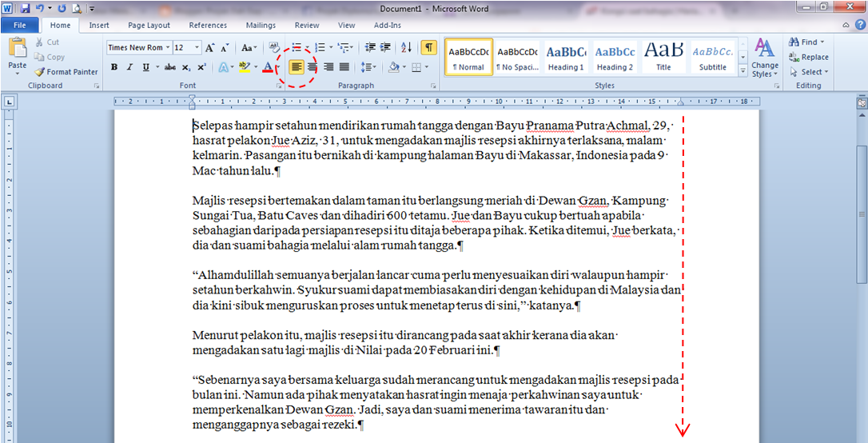This screenshot has height=443, width=868.
Task: Toggle Italic formatting
Action: click(x=129, y=67)
